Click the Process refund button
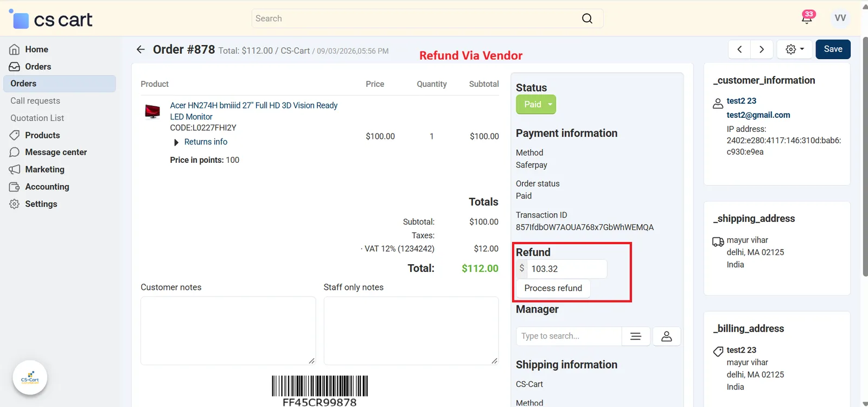Screen dimensions: 868x407 coord(553,288)
